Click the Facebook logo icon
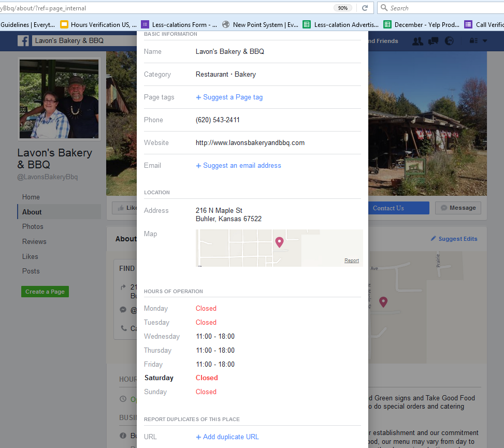Viewport: 504px width, 448px height. tap(23, 41)
